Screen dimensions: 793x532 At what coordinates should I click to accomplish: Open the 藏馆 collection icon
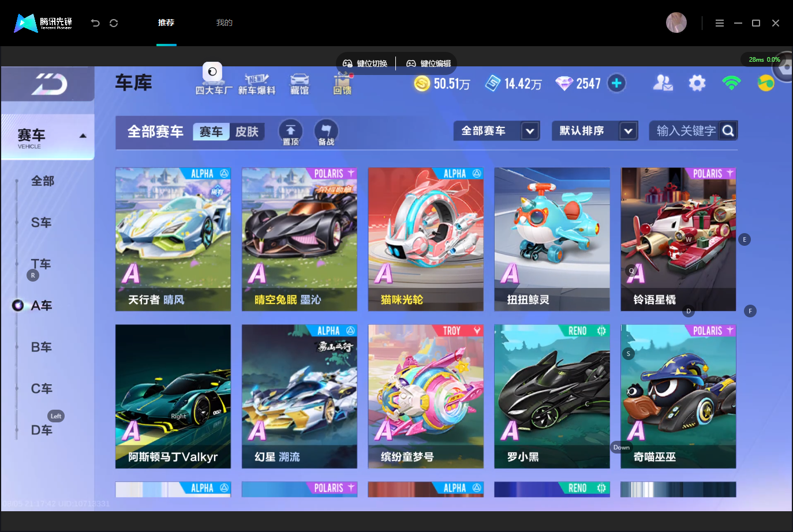click(300, 84)
